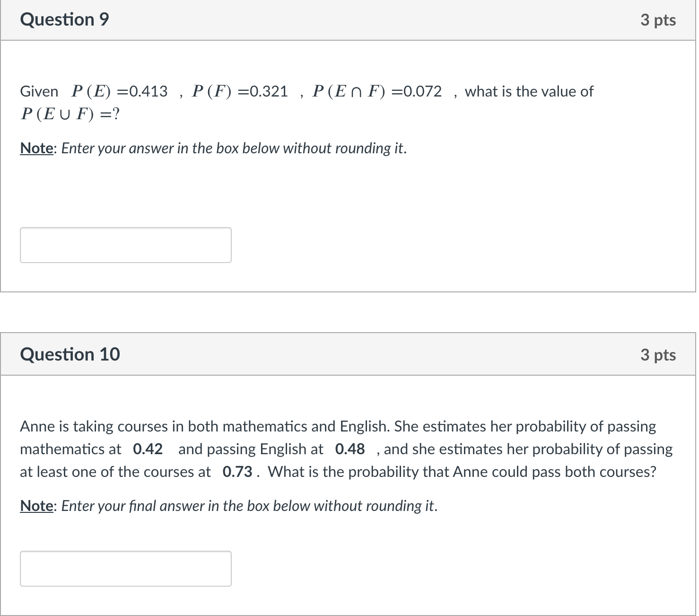Click the Question 10 answer input box
This screenshot has width=699, height=616.
coord(126,569)
